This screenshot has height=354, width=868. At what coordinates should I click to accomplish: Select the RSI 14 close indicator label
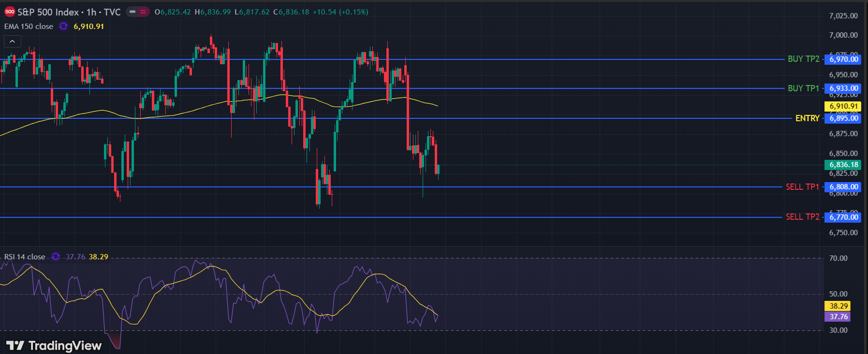point(25,256)
